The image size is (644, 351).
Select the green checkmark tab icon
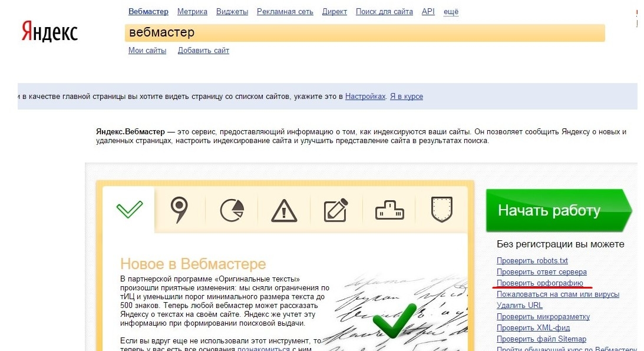(130, 209)
